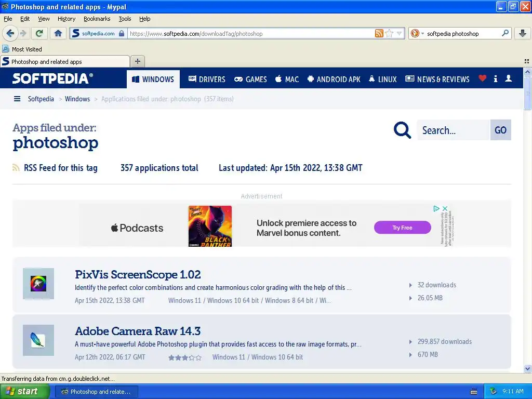This screenshot has height=399, width=532.
Task: Select the 'Photoshop and related apps' tab
Action: [65, 61]
